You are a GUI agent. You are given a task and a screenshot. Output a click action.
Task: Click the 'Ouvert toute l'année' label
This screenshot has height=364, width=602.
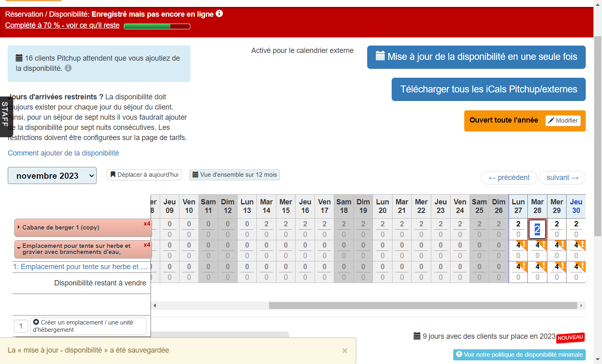point(504,120)
